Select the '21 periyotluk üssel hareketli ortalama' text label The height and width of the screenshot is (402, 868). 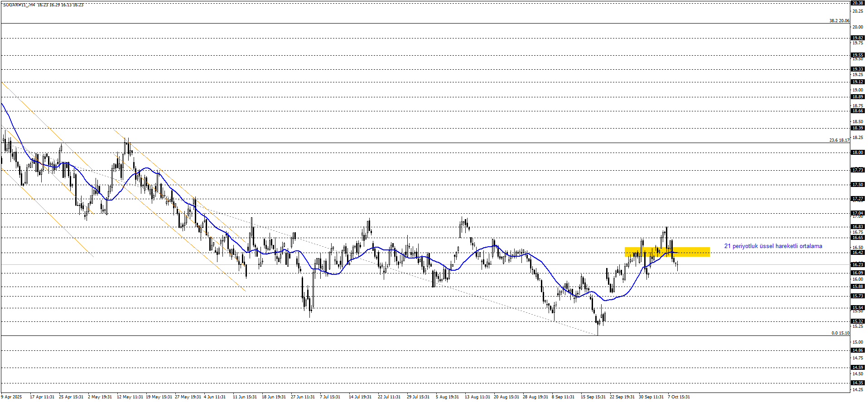[773, 246]
